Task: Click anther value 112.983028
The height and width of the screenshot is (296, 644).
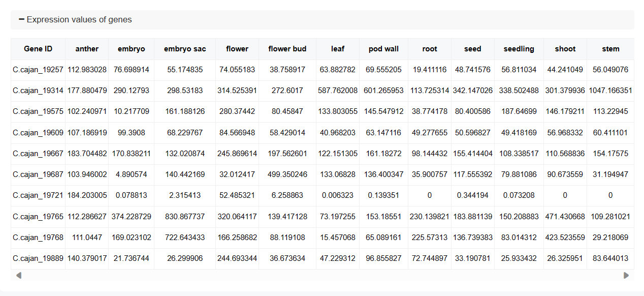Action: click(87, 70)
